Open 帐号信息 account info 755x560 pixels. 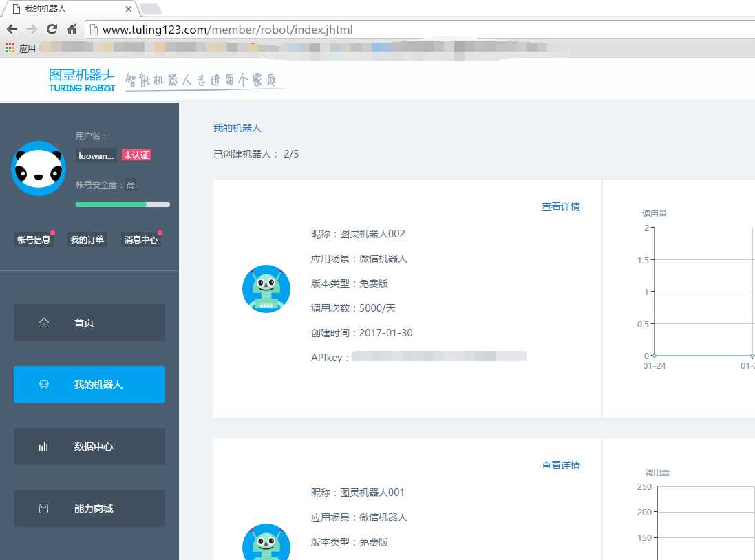[34, 239]
